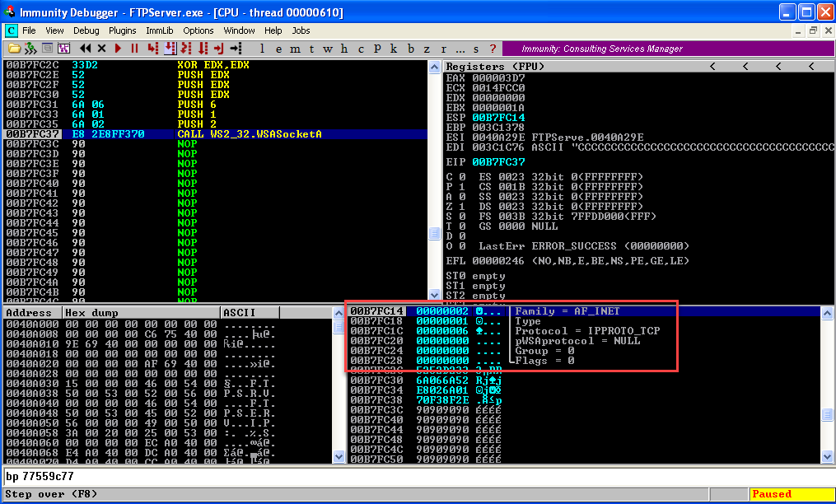Click the Go to address arrow icon
The height and width of the screenshot is (504, 836).
click(x=236, y=49)
